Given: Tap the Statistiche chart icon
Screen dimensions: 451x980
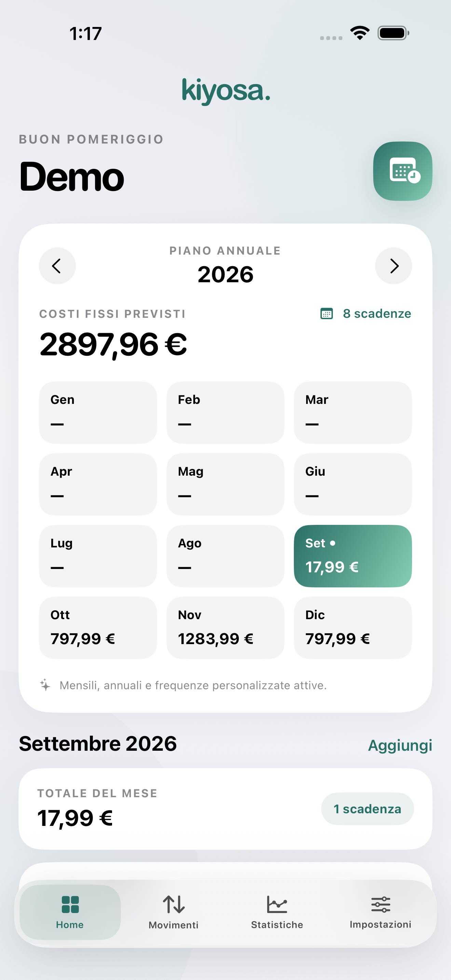Looking at the screenshot, I should (277, 904).
